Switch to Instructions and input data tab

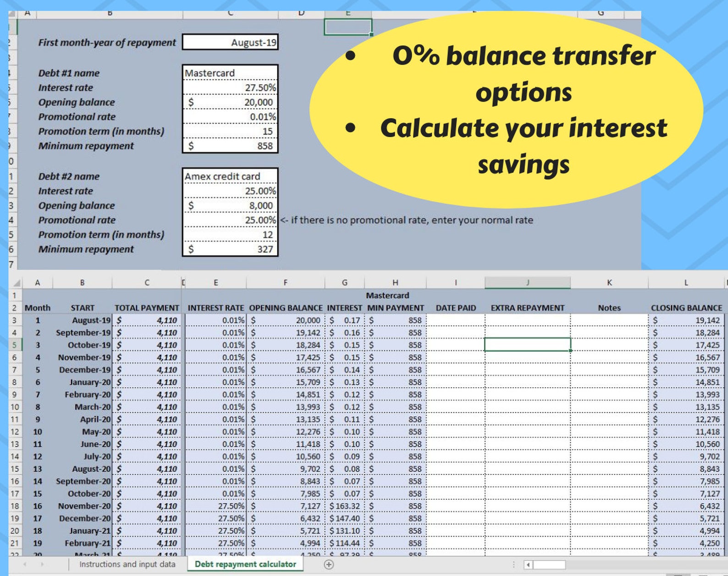pos(127,564)
